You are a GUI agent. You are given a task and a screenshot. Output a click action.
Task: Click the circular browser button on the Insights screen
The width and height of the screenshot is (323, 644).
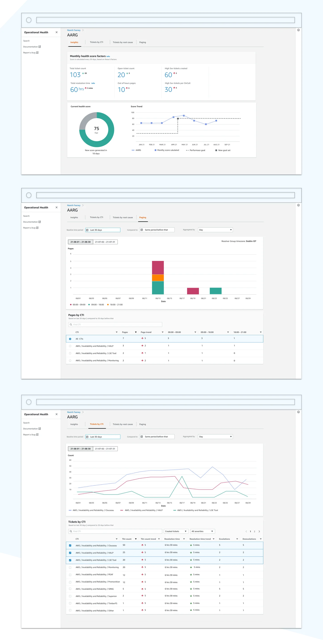[x=29, y=20]
